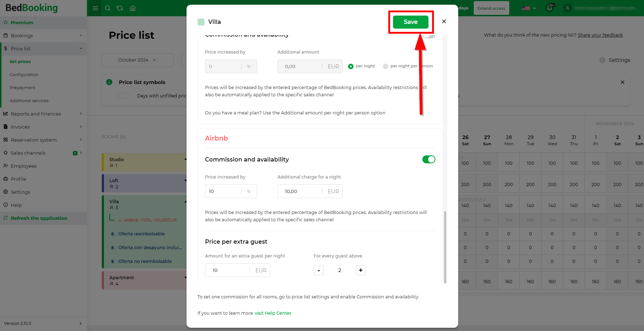This screenshot has width=644, height=331.
Task: Go to home via the house icon
Action: point(133,8)
